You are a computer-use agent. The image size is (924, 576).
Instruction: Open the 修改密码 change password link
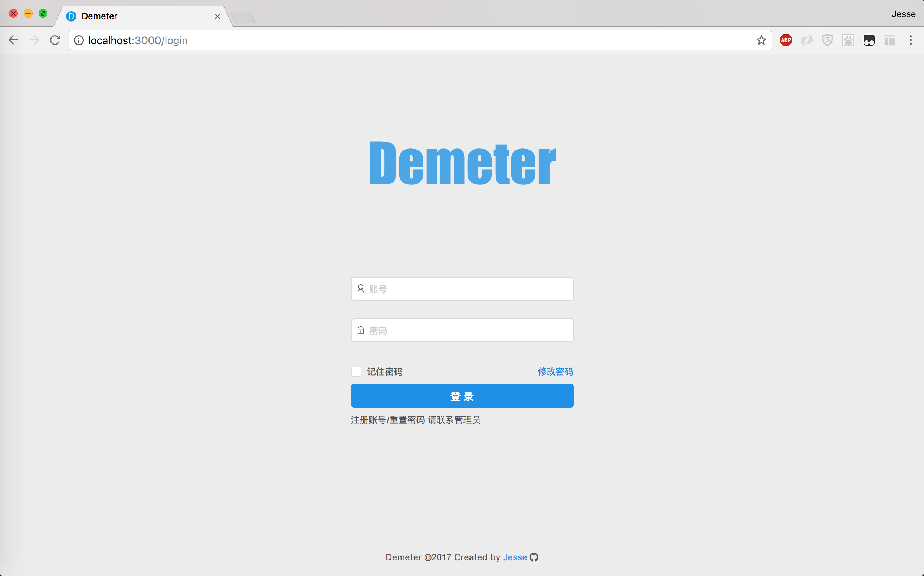pos(555,372)
